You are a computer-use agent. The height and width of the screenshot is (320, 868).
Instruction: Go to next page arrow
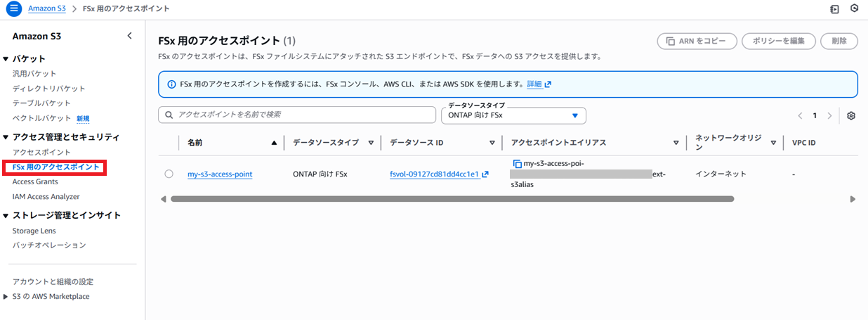point(829,116)
